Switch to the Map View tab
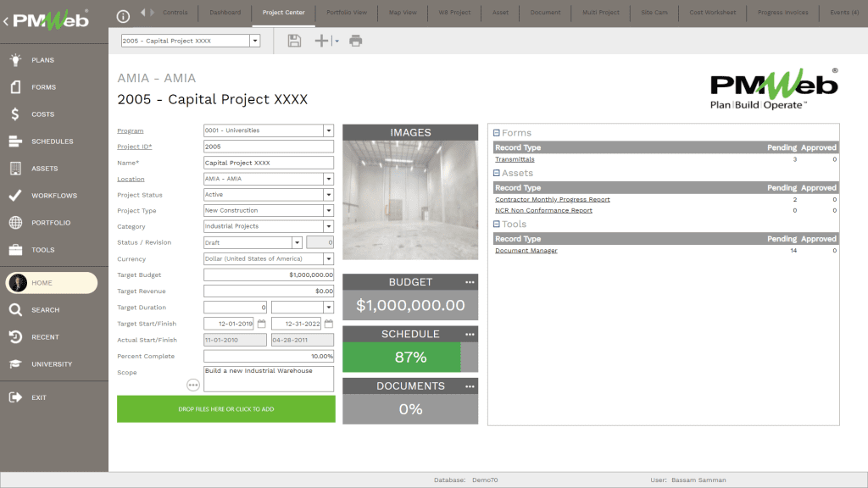This screenshot has width=868, height=488. (x=403, y=12)
